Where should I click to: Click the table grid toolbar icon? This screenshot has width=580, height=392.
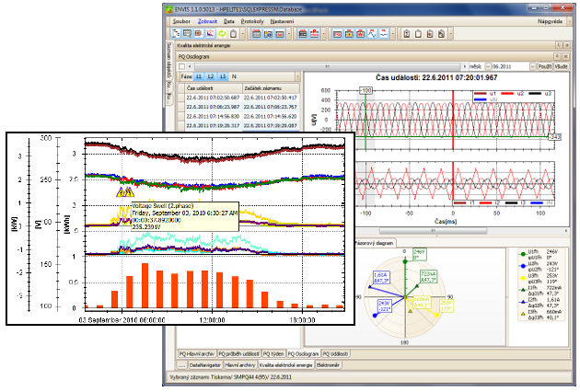pos(187,34)
